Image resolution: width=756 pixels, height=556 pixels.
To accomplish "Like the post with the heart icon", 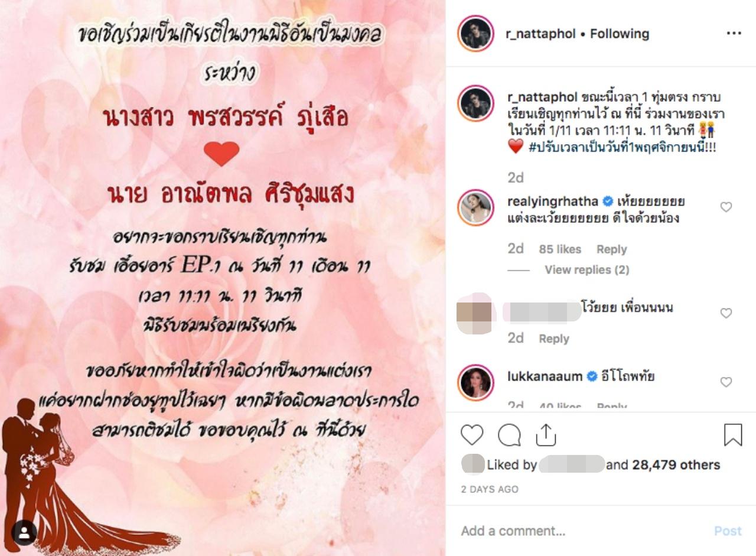I will coord(472,435).
